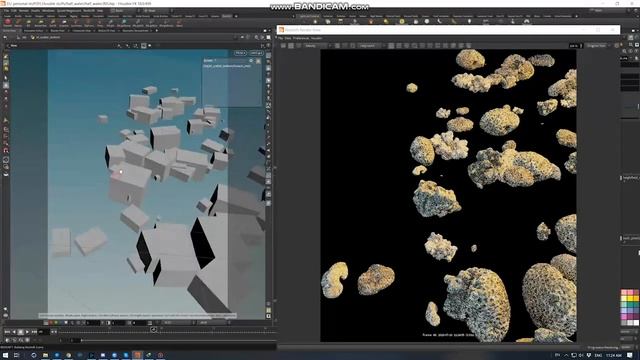This screenshot has width=640, height=360.
Task: Open the Render menu in Houdini
Action: pyautogui.click(x=24, y=11)
